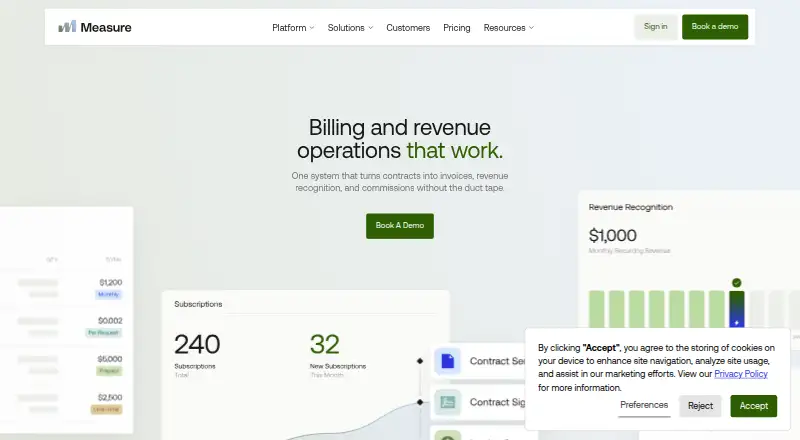Go to the Customers page
Image resolution: width=800 pixels, height=440 pixels.
click(x=408, y=28)
